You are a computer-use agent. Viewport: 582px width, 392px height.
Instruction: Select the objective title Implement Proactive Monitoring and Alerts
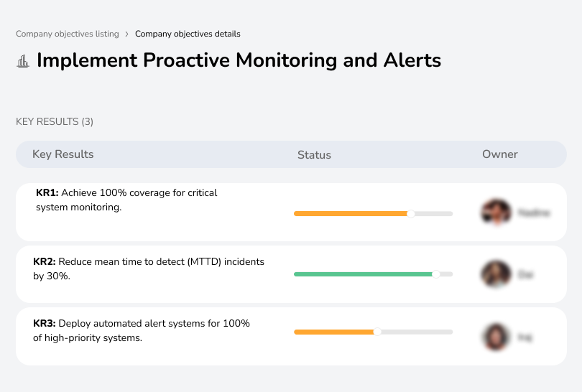point(239,60)
